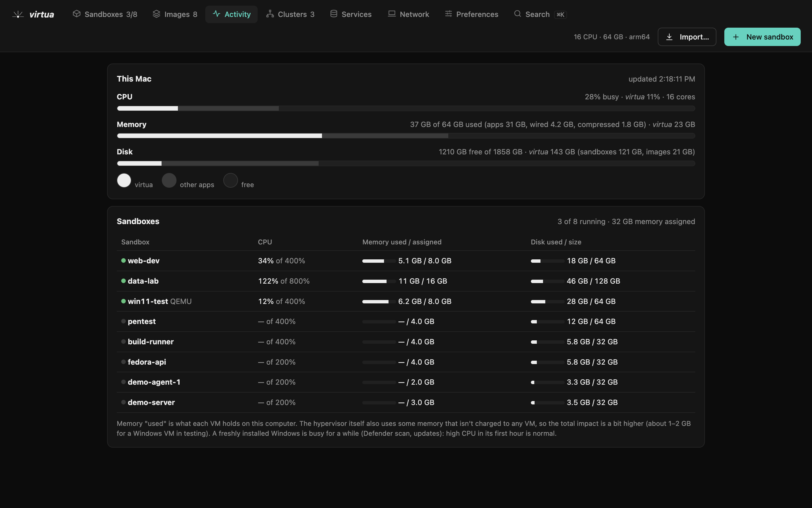Click the This Mac Disk usage bar
Viewport: 812px width, 508px height.
pos(406,163)
